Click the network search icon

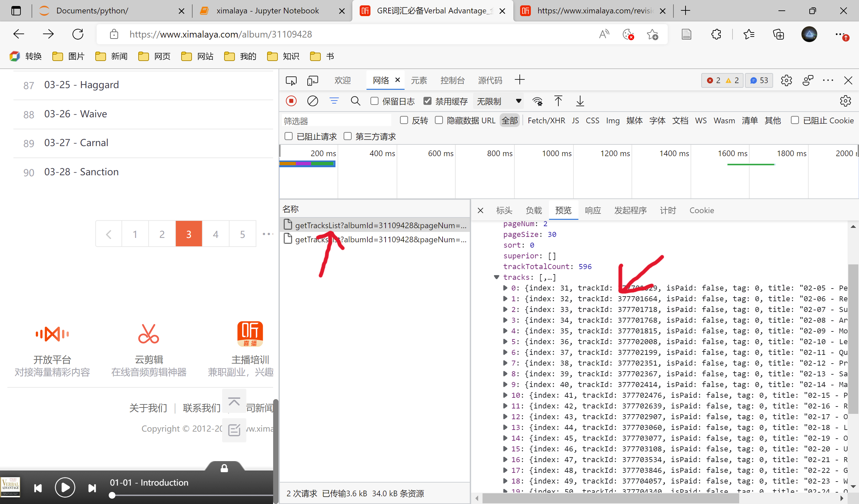click(x=355, y=102)
